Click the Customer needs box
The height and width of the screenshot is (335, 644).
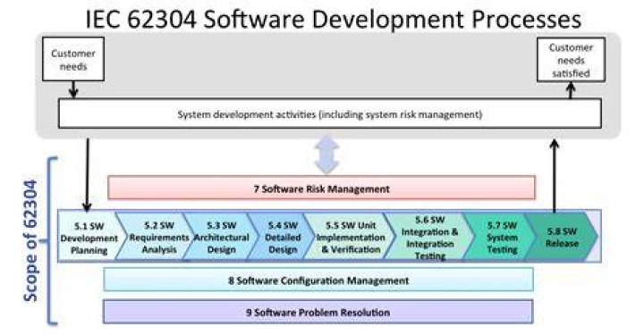73,59
